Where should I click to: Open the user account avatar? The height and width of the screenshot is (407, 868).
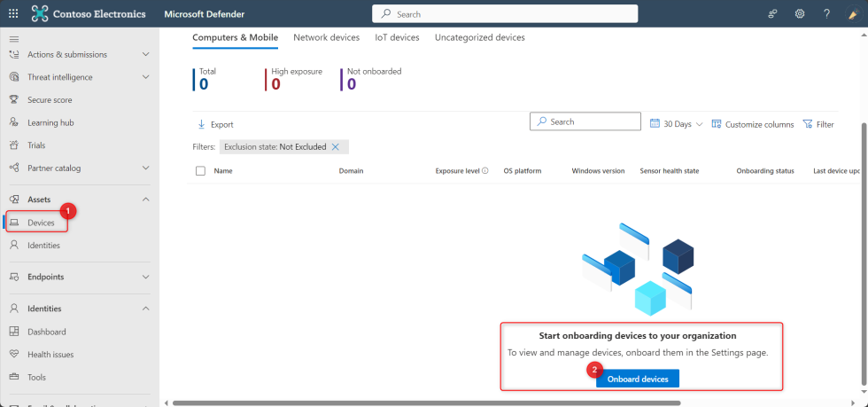click(854, 14)
